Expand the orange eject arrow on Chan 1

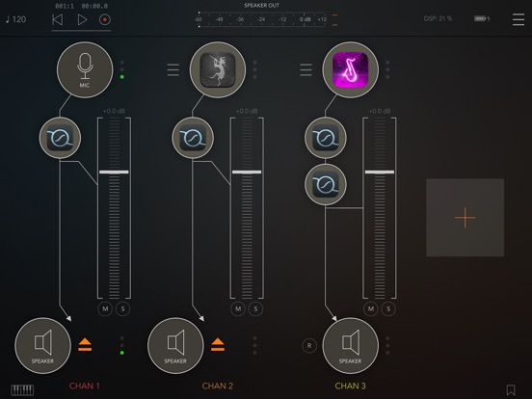pos(85,345)
